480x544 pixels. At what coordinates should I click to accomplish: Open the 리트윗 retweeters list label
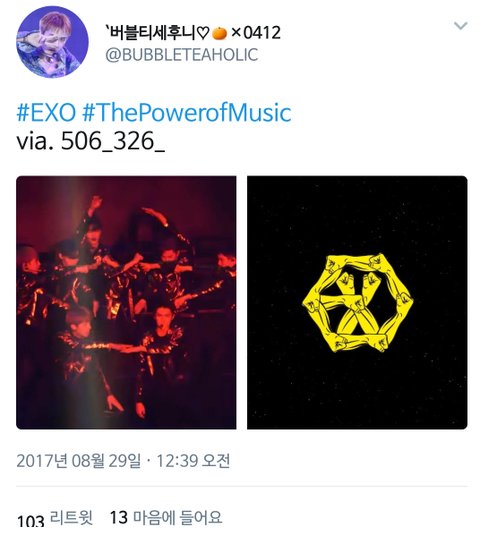click(x=71, y=518)
